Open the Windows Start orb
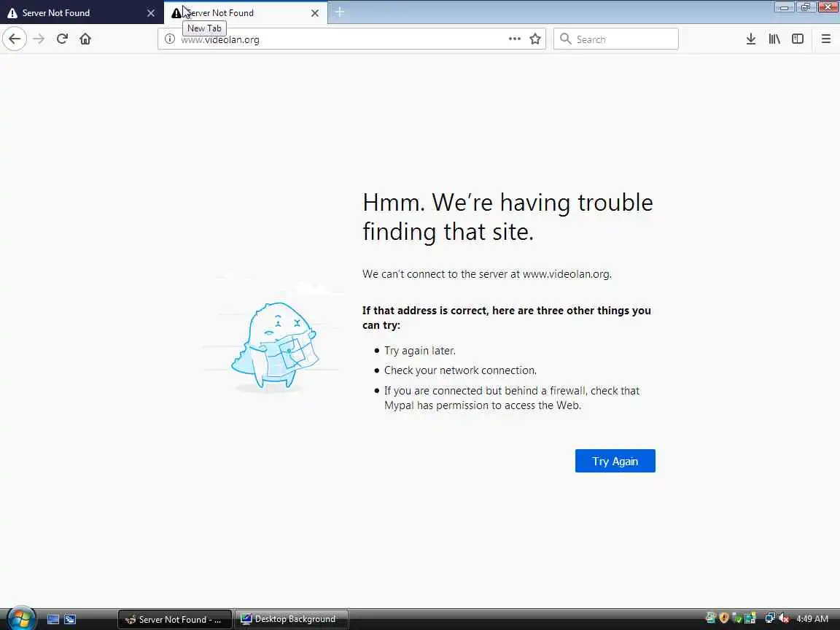 21,618
